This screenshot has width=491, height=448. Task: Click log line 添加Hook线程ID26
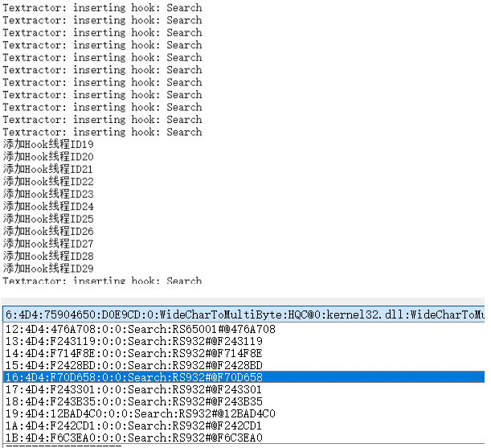pos(48,231)
